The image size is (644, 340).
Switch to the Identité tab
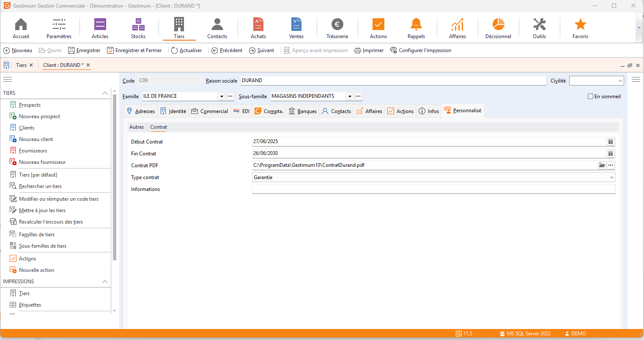point(173,111)
